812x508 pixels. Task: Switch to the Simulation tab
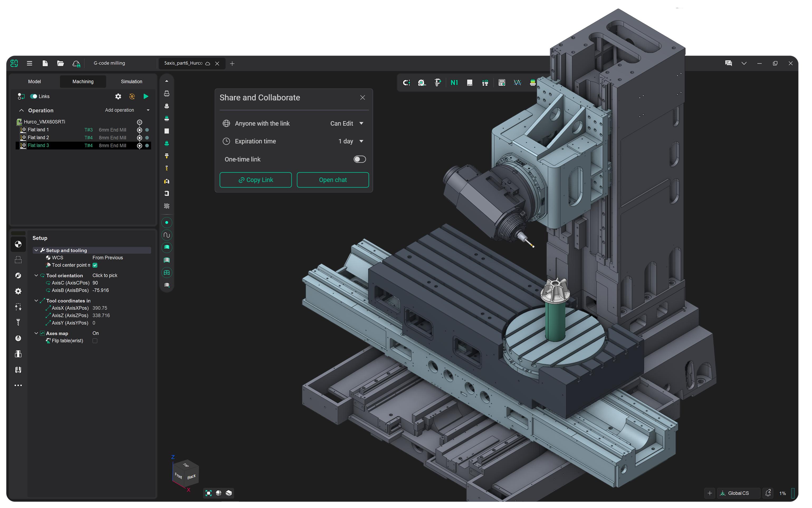(x=131, y=82)
